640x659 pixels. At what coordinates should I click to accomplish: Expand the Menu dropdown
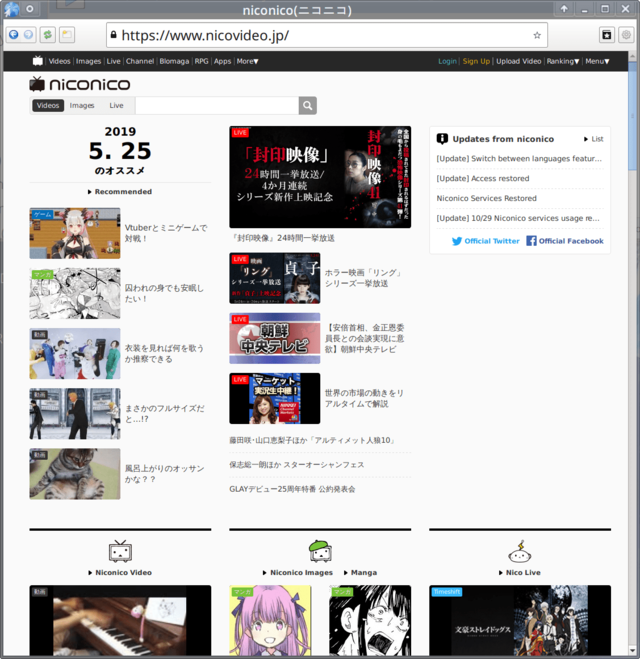(x=597, y=61)
